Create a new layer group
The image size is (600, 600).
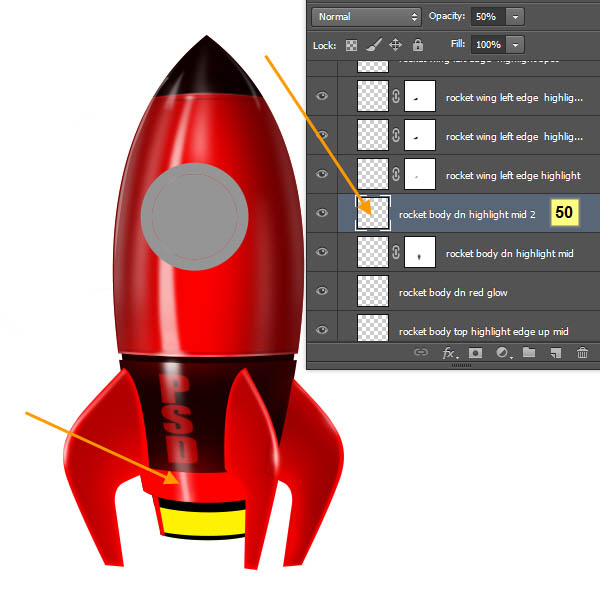(x=529, y=353)
